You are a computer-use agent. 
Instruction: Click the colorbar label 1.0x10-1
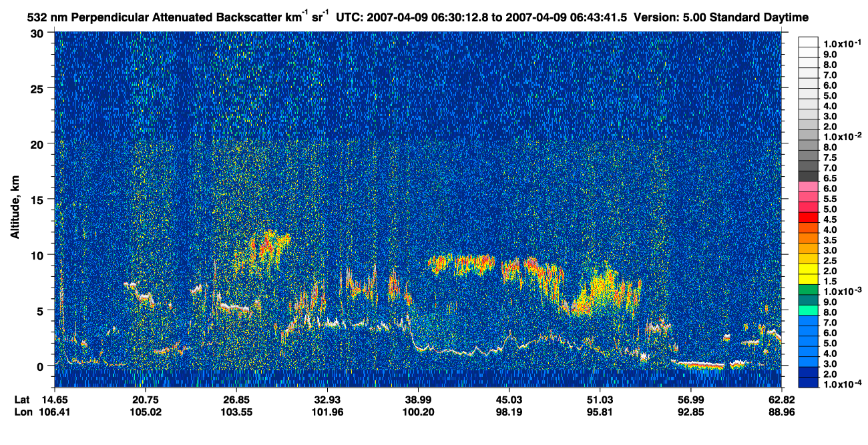tap(844, 43)
